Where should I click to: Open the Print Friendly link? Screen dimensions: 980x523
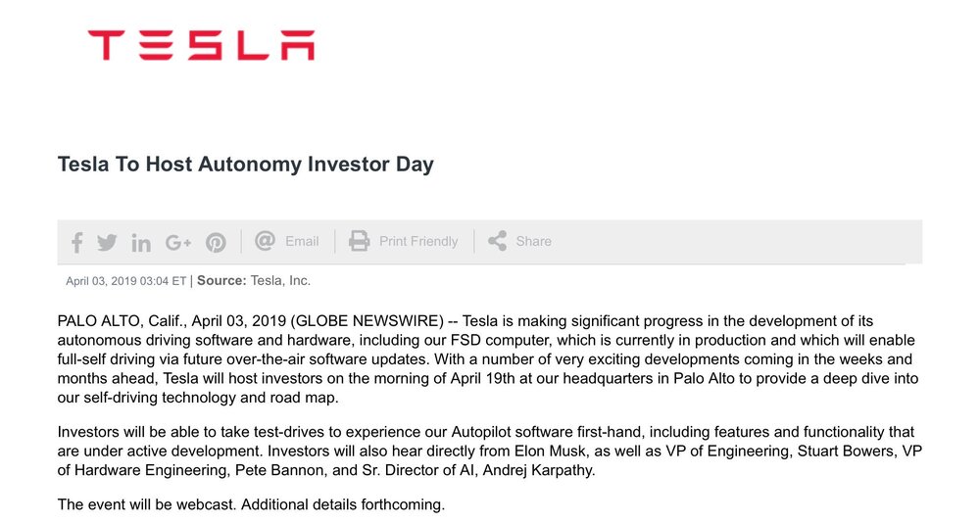(418, 241)
